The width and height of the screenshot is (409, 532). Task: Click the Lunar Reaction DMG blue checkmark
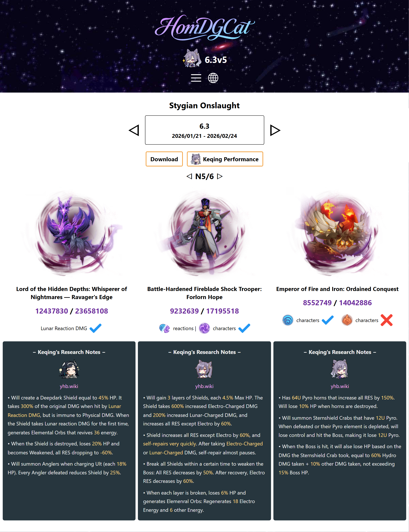click(95, 328)
